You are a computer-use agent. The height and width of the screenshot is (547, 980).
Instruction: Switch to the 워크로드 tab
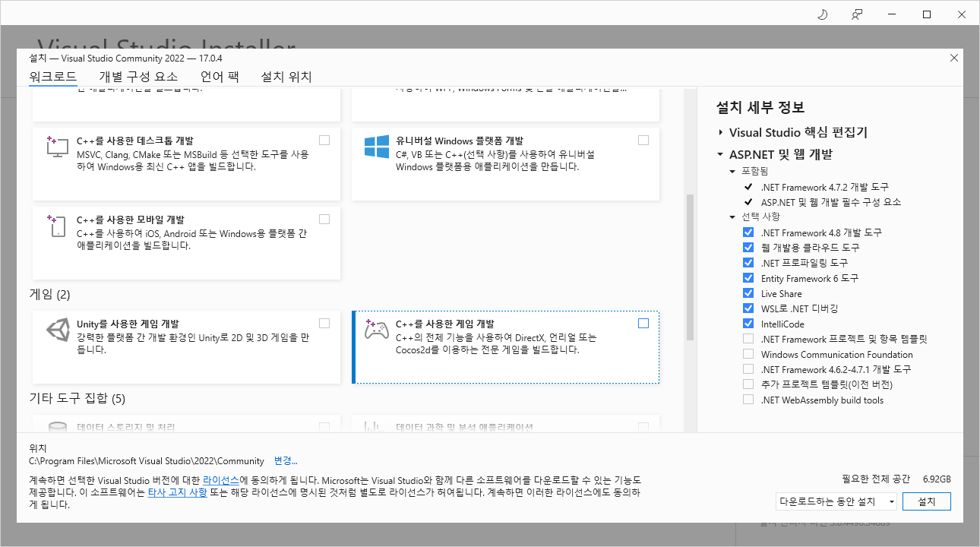pos(53,77)
